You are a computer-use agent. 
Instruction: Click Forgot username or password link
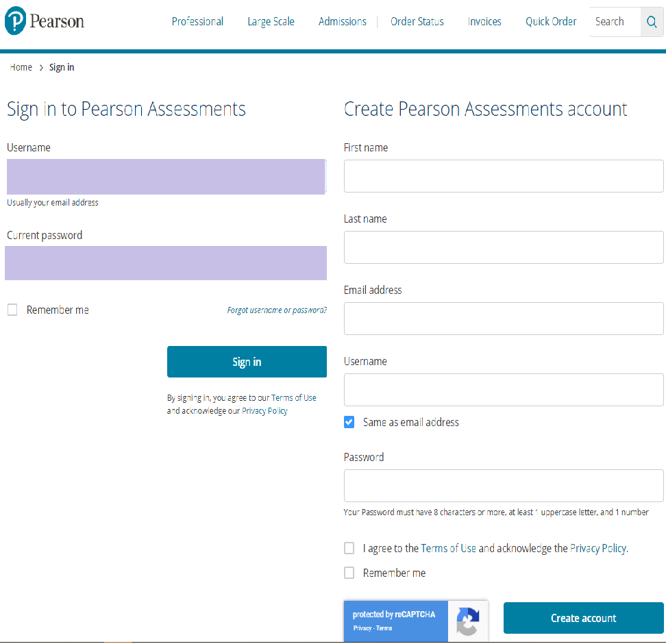277,310
